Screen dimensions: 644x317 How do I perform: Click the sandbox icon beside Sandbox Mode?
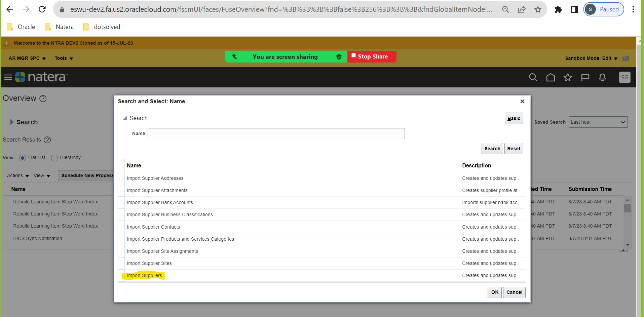click(626, 58)
